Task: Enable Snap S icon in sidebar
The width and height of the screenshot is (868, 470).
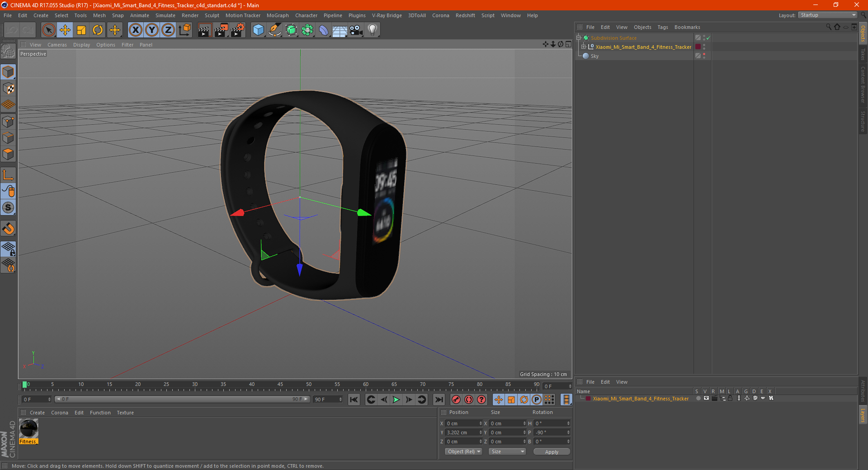Action: (8, 208)
